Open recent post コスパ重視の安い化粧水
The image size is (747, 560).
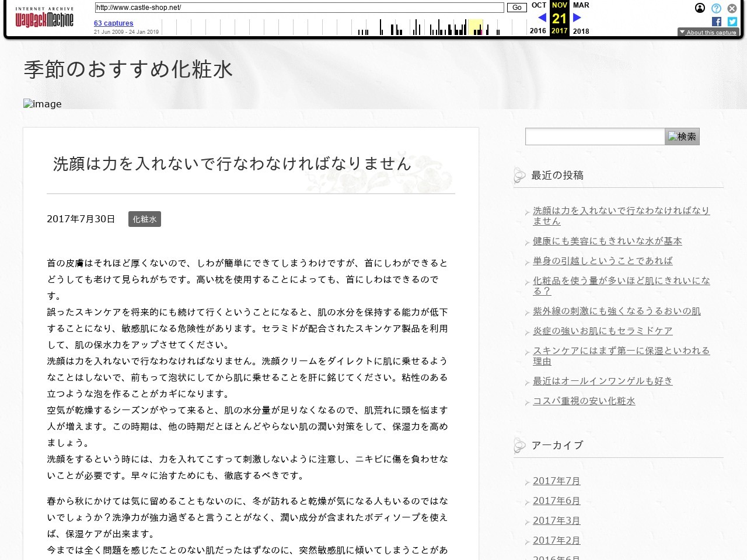click(584, 401)
